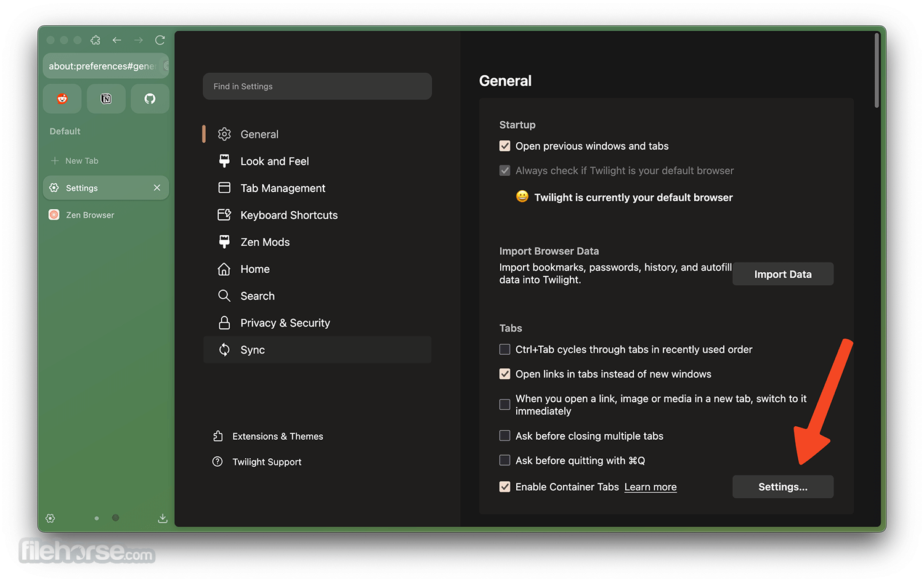The height and width of the screenshot is (582, 924).
Task: Open the Sync settings category
Action: tap(317, 350)
